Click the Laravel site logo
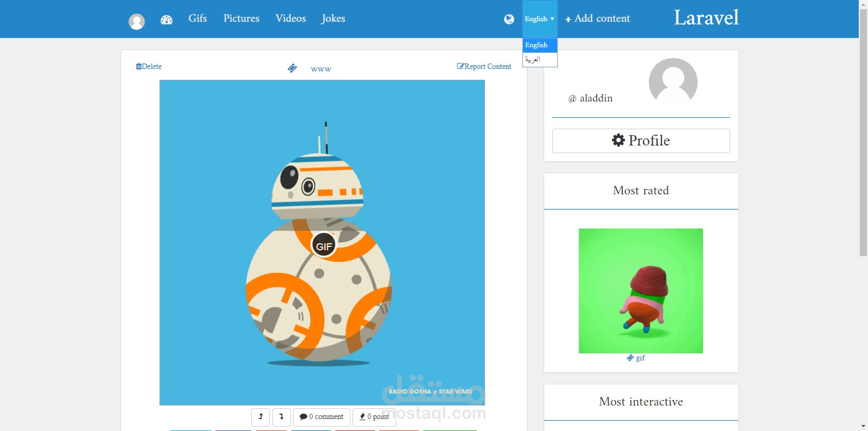The height and width of the screenshot is (431, 868). point(706,18)
